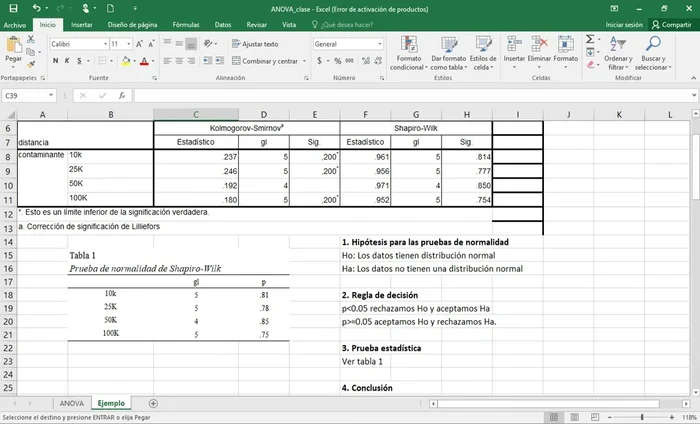This screenshot has width=700, height=424.
Task: Click the Paste (Pegar) clipboard icon
Action: 13,45
